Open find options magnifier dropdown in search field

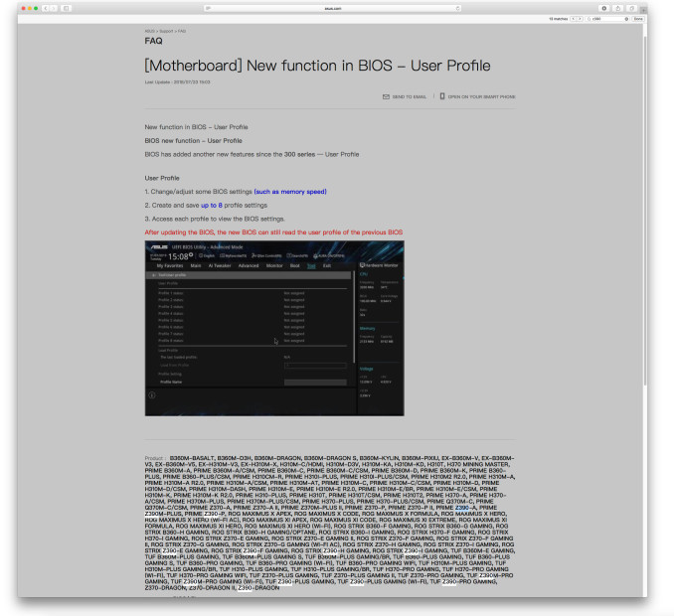(x=590, y=19)
